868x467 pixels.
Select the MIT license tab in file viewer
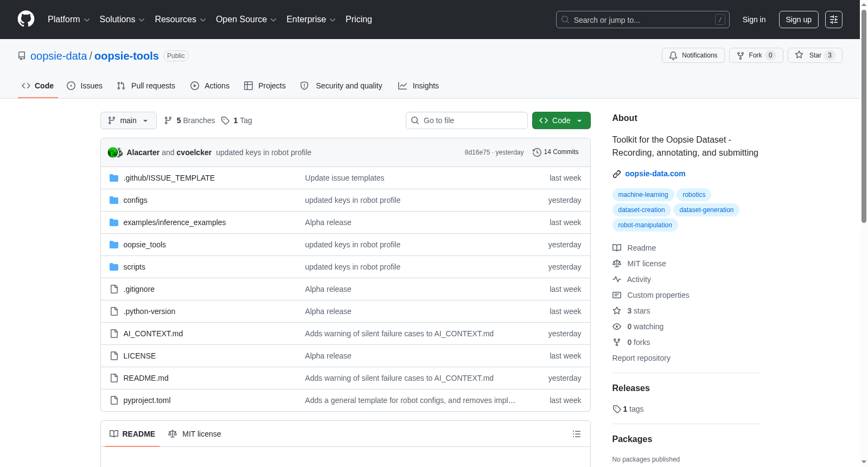click(195, 434)
